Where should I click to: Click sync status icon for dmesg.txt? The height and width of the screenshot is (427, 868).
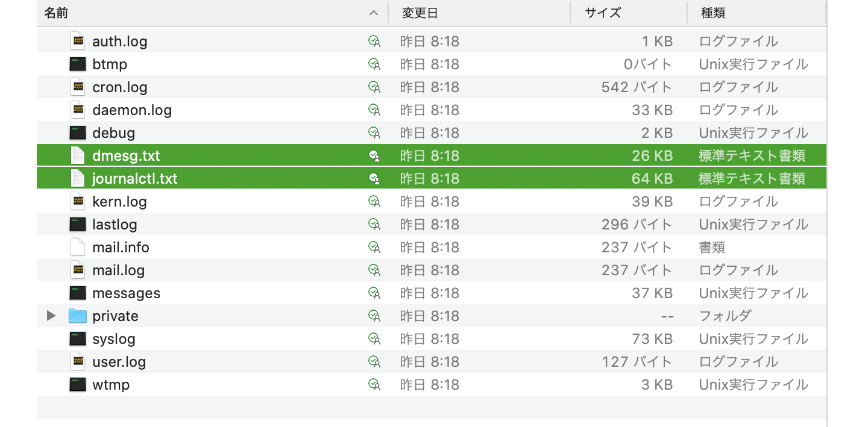point(374,156)
